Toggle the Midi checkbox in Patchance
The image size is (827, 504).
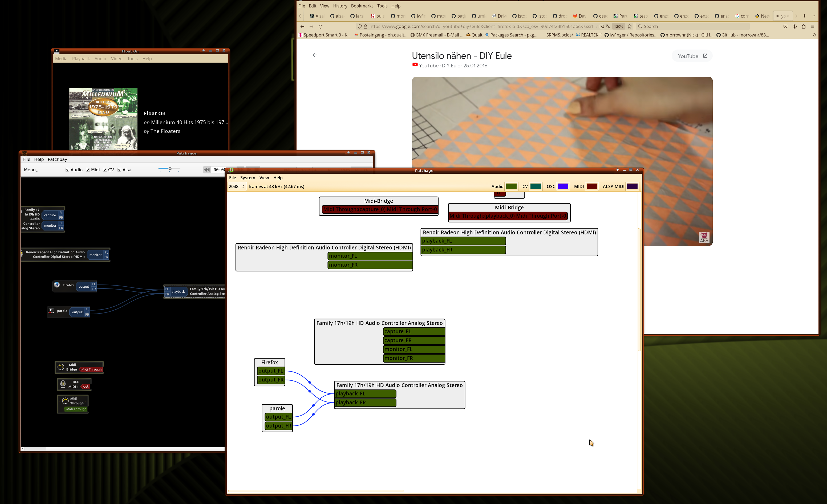click(x=88, y=170)
